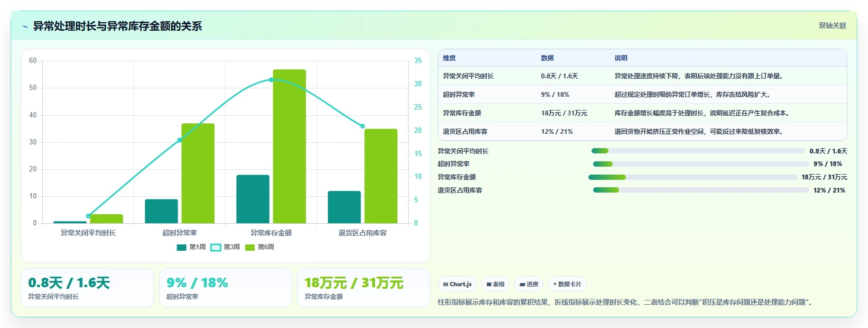
Task: Click the line peak point above 异常库存金额
Action: [x=271, y=80]
